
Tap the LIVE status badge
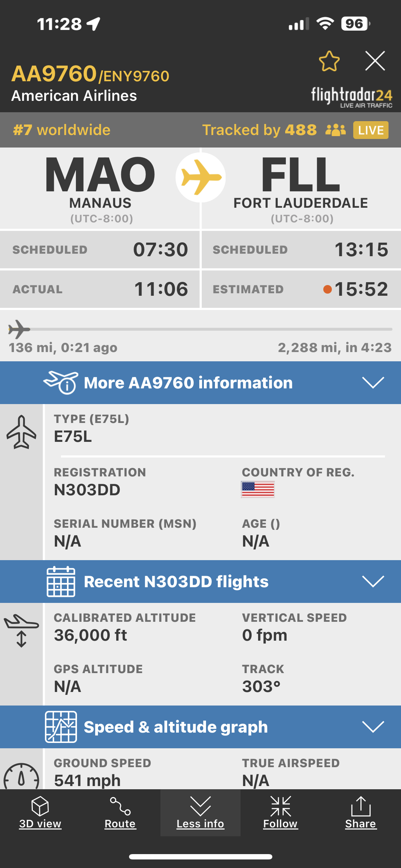click(x=371, y=130)
